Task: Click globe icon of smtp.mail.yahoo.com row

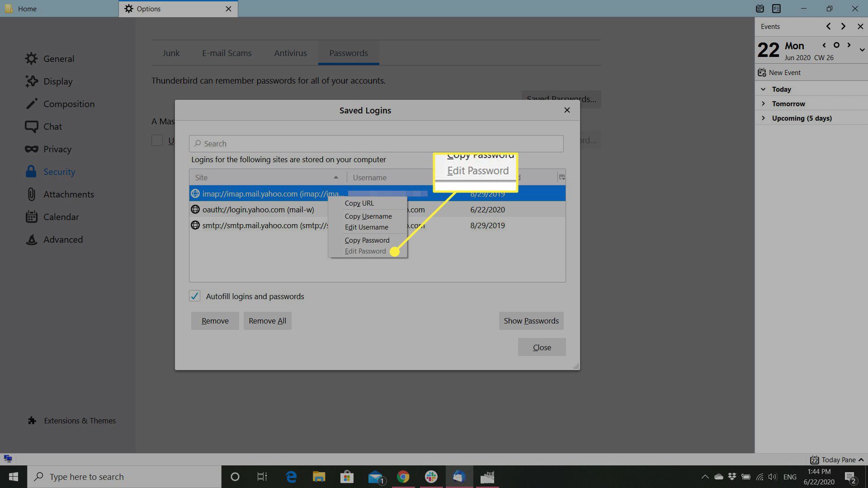Action: tap(195, 225)
